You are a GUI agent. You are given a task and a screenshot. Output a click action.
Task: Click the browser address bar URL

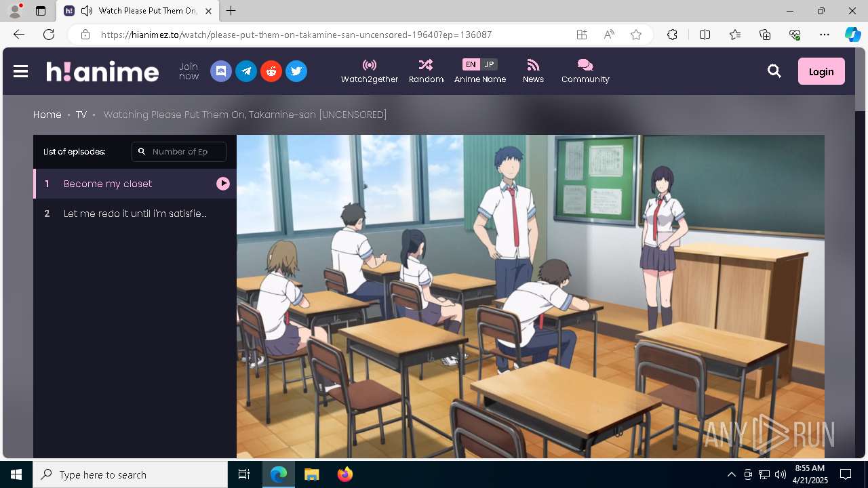(x=296, y=35)
